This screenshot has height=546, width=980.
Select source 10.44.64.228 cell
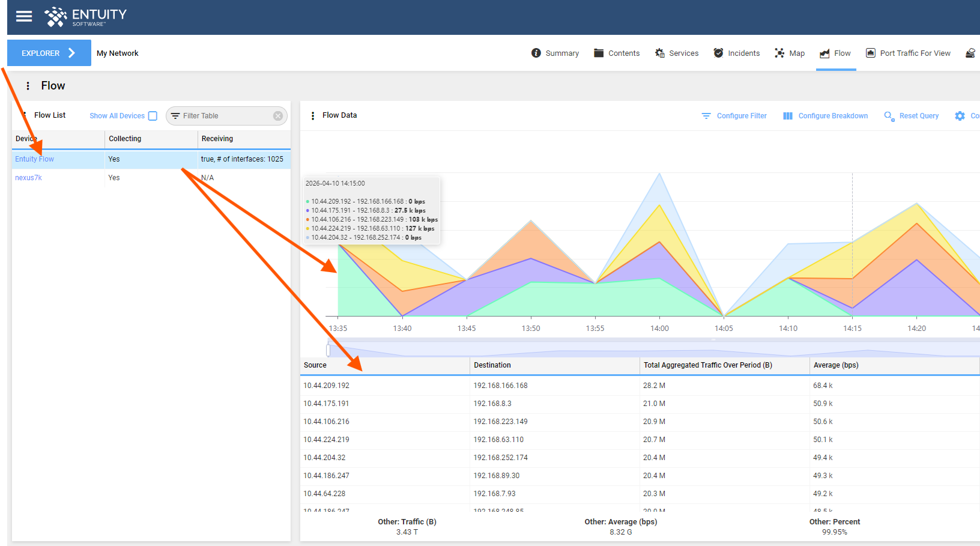coord(385,494)
